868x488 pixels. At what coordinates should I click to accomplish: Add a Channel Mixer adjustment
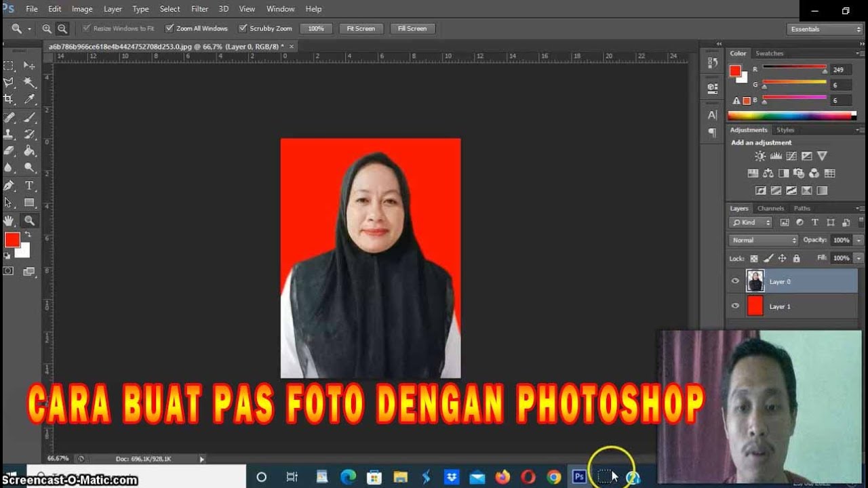814,174
